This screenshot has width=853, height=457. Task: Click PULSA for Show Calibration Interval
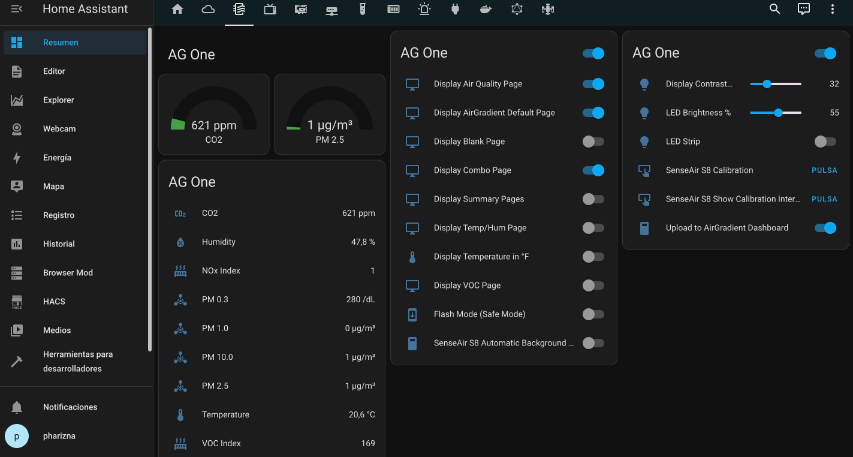[x=824, y=199]
